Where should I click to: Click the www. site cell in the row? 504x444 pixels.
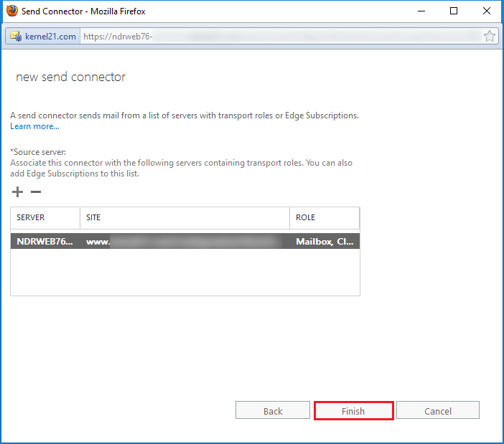[185, 241]
